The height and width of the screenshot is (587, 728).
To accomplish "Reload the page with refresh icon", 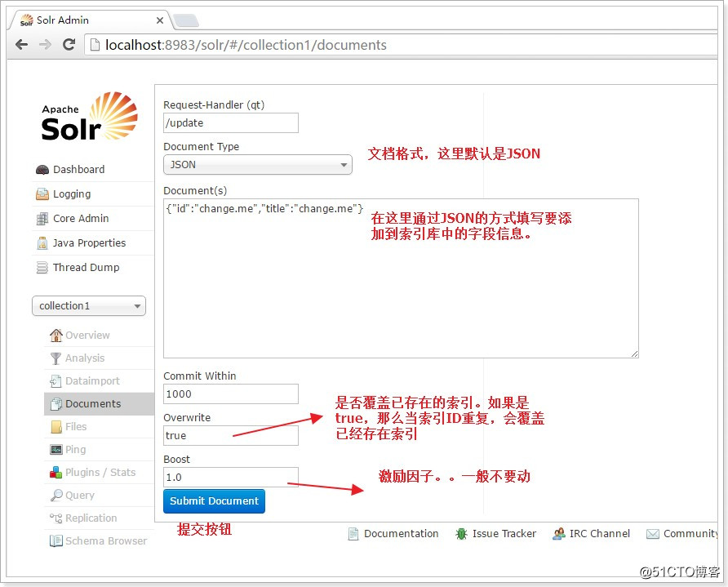I will pos(69,45).
